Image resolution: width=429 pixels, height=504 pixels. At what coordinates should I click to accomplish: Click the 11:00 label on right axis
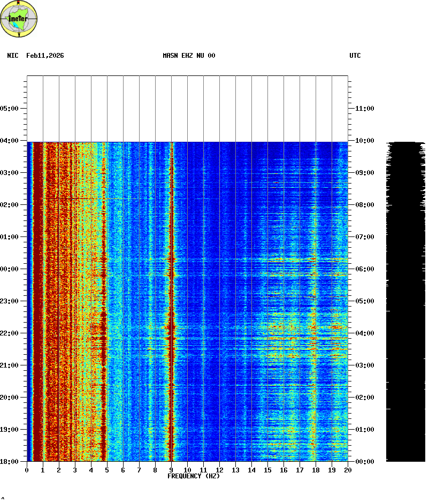[364, 109]
